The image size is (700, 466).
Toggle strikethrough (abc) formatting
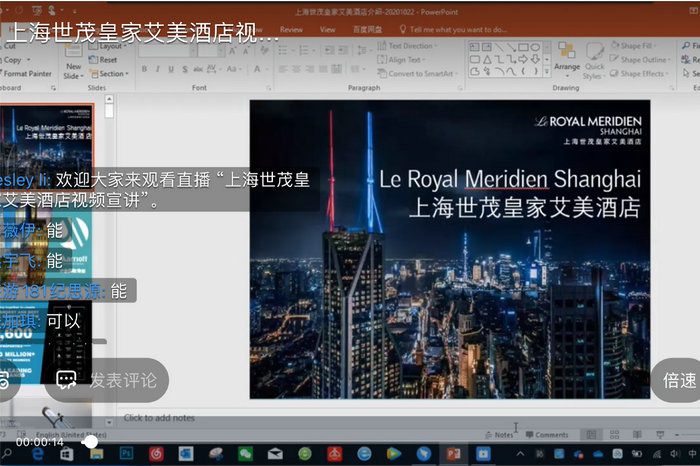[x=198, y=69]
